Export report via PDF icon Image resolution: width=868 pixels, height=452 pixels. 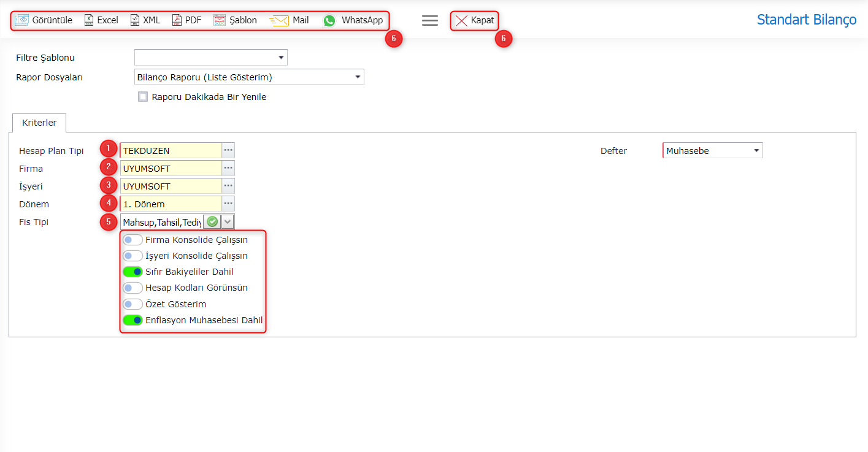pos(177,20)
